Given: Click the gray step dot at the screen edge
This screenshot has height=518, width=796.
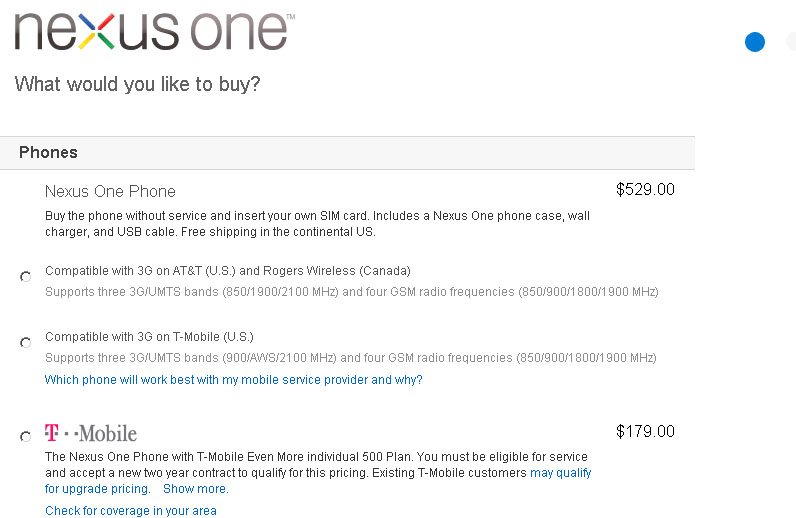Looking at the screenshot, I should [791, 42].
